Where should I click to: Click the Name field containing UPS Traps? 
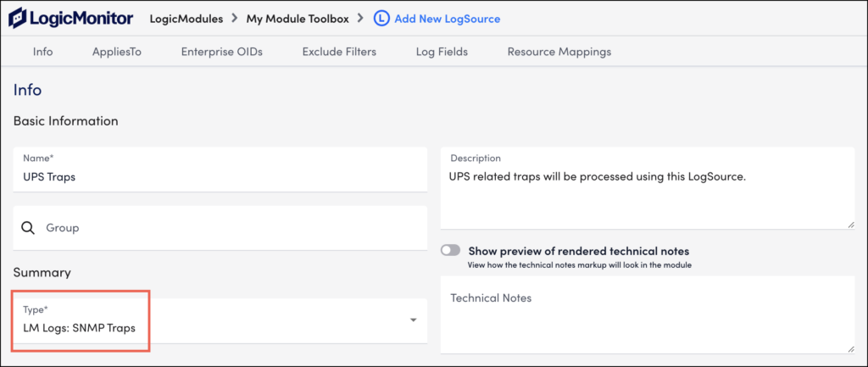click(x=220, y=170)
